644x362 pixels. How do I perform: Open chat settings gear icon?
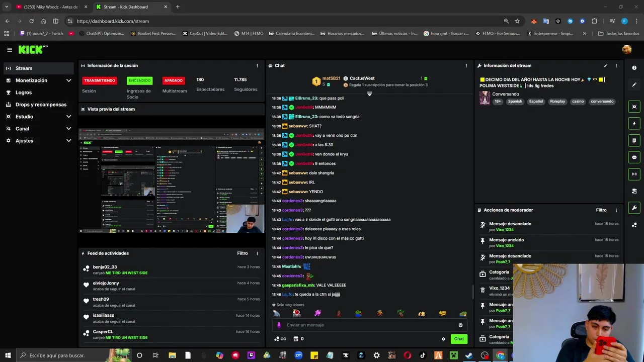click(x=443, y=339)
